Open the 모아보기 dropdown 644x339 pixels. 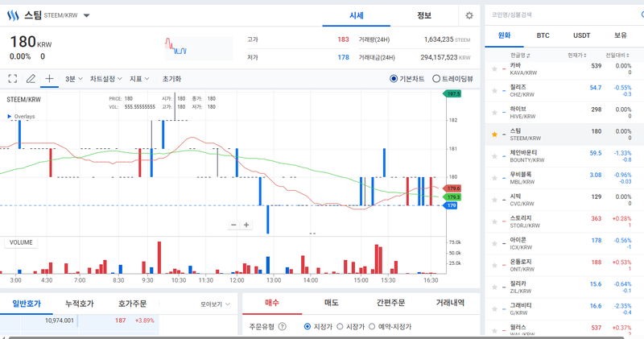(x=215, y=304)
